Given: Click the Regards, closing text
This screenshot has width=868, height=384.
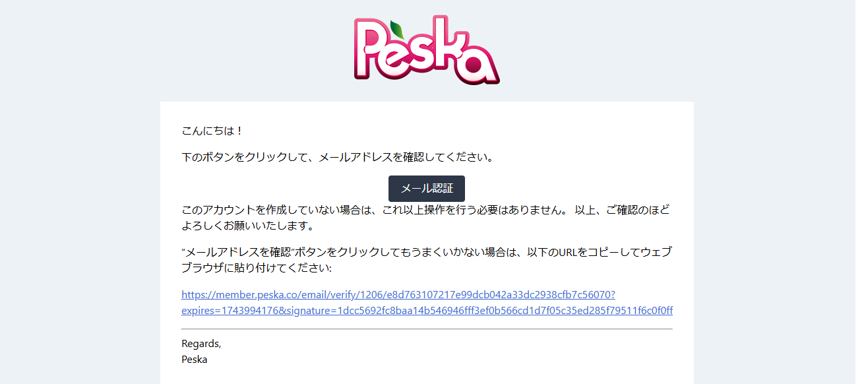Looking at the screenshot, I should 201,344.
